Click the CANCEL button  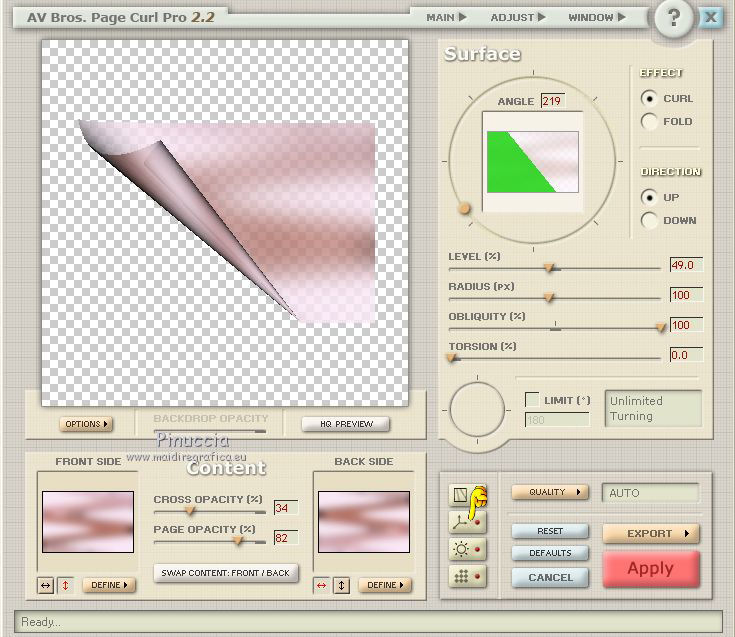550,577
